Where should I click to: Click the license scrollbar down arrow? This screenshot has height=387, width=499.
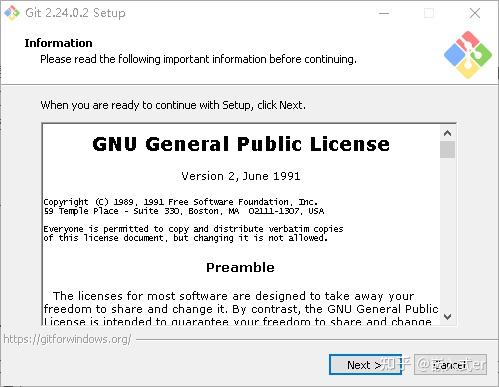tap(447, 317)
